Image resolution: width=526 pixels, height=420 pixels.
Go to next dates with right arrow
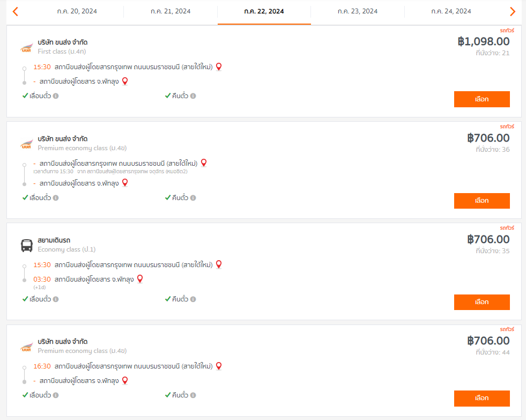[512, 11]
